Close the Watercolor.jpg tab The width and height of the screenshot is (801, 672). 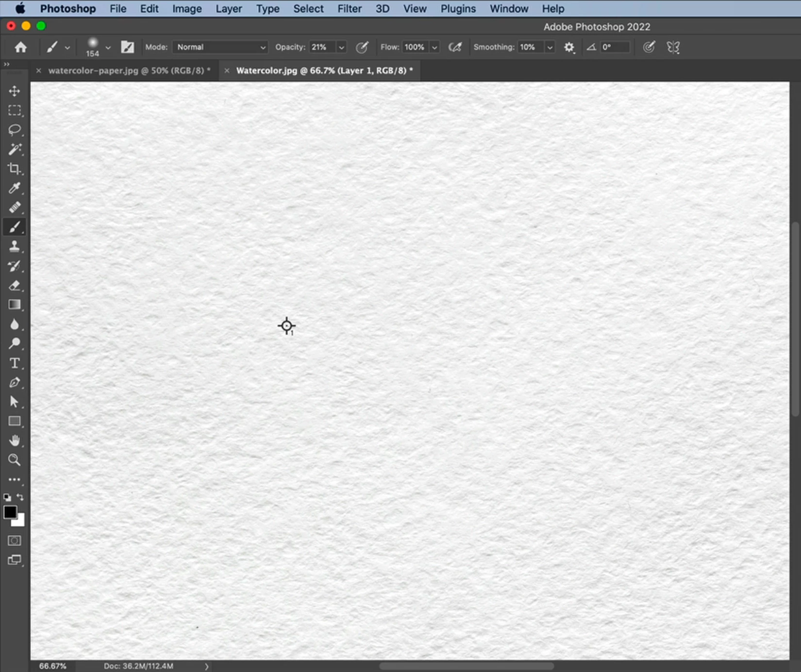pyautogui.click(x=227, y=70)
